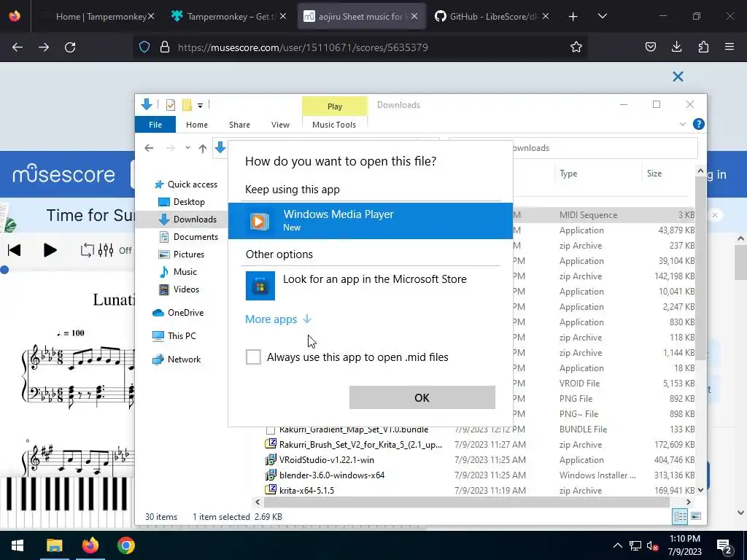
Task: Open the Share ribbon tab
Action: [x=239, y=124]
